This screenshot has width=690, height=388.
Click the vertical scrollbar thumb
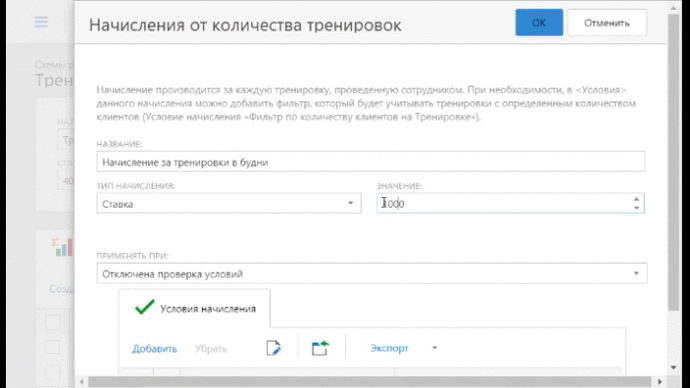[673, 162]
